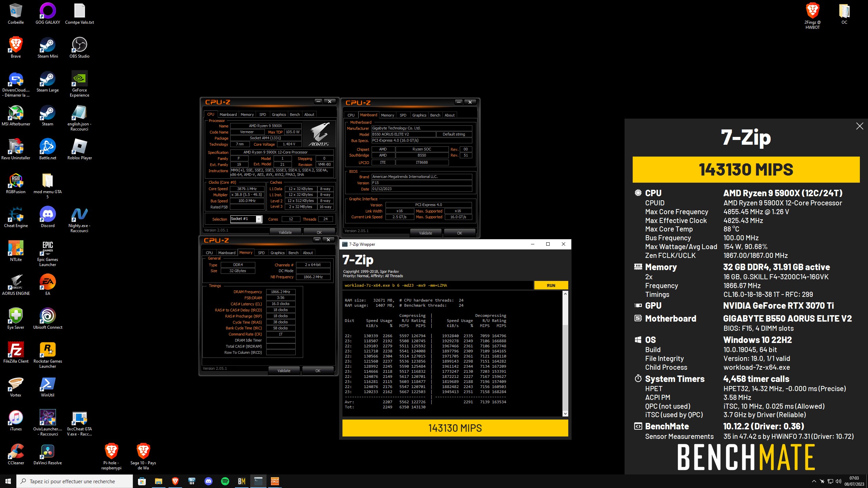
Task: Open the OC folder on desktop
Action: pos(844,14)
